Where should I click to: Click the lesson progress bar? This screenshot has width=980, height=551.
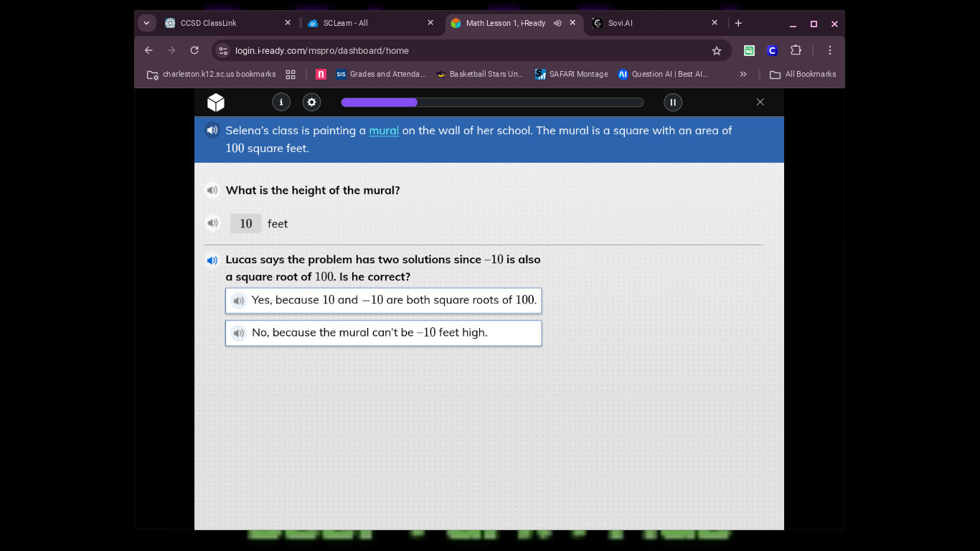[x=492, y=103]
